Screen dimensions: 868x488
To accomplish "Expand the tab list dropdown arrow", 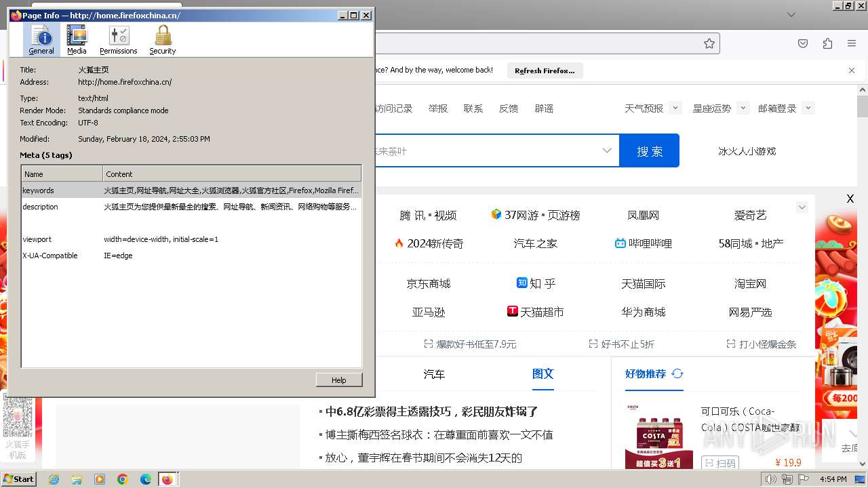I will (x=791, y=14).
